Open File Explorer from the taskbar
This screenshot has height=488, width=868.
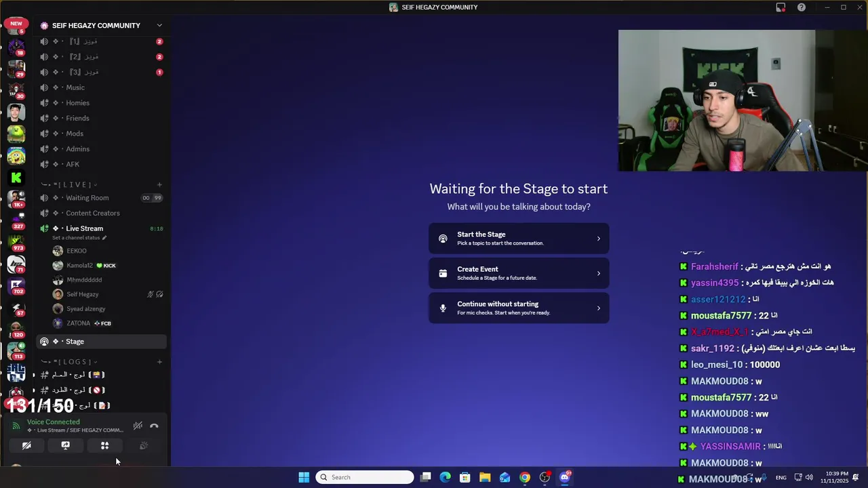tap(485, 477)
